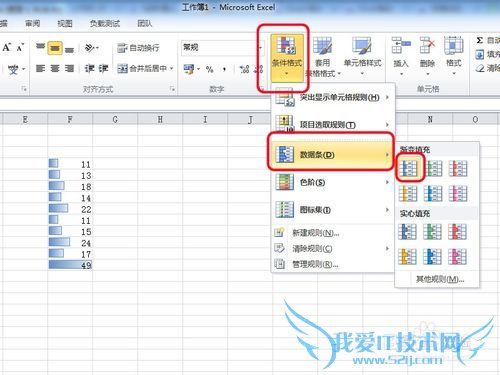Screen dimensions: 500x375
Task: Choose the gradient fill orange data bar
Action: [x=408, y=193]
